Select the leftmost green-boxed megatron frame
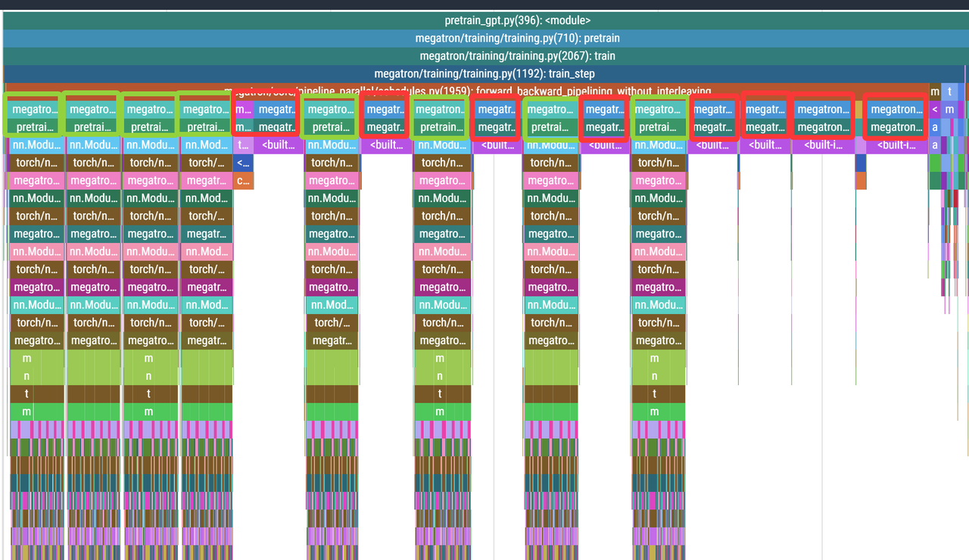Viewport: 969px width, 560px height. 33,109
